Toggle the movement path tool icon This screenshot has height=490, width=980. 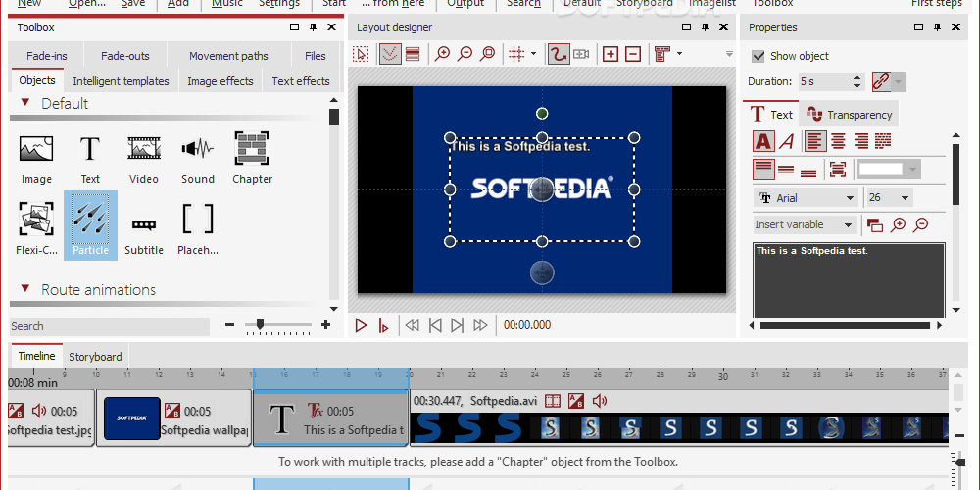tap(559, 54)
